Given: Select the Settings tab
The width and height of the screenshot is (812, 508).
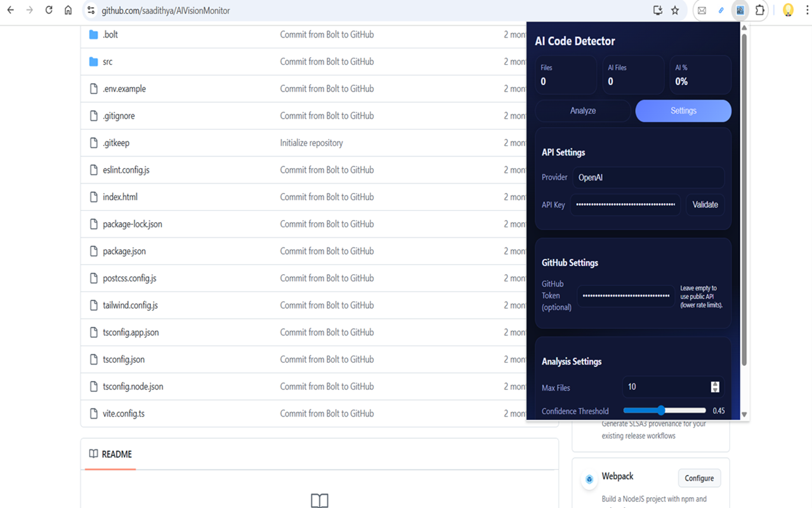Looking at the screenshot, I should [x=683, y=110].
